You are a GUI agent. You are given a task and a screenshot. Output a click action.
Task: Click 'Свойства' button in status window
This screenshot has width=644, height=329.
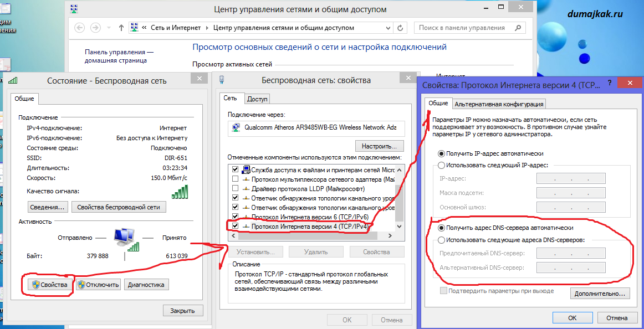[x=50, y=285]
